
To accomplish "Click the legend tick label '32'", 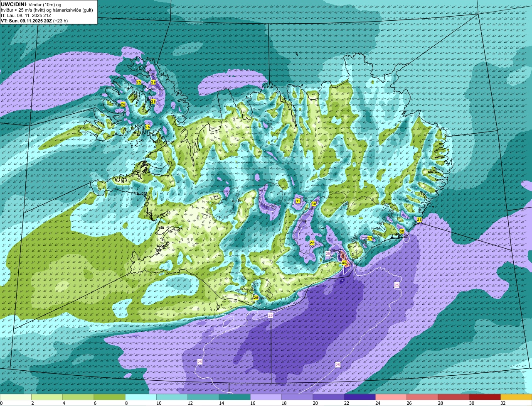I will tap(503, 403).
